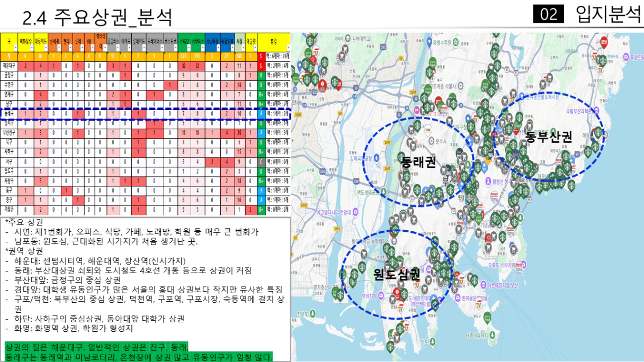
Task: Open the 신세계 column filter arrow
Action: click(x=59, y=48)
